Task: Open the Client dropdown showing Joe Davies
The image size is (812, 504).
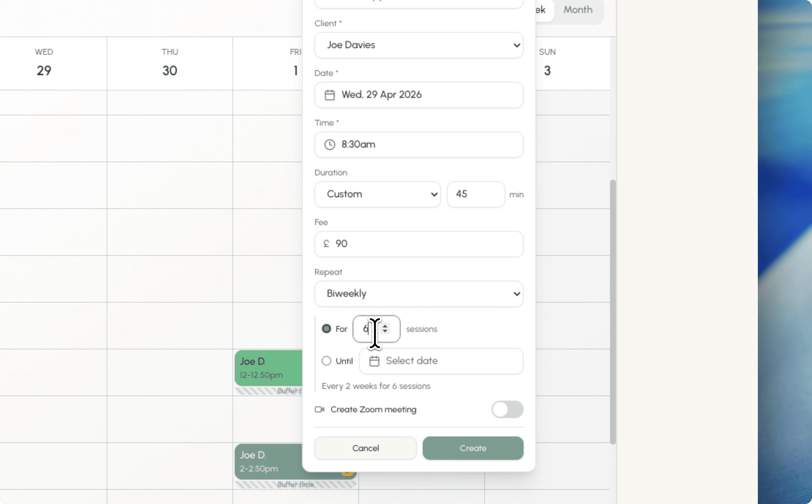Action: 419,45
